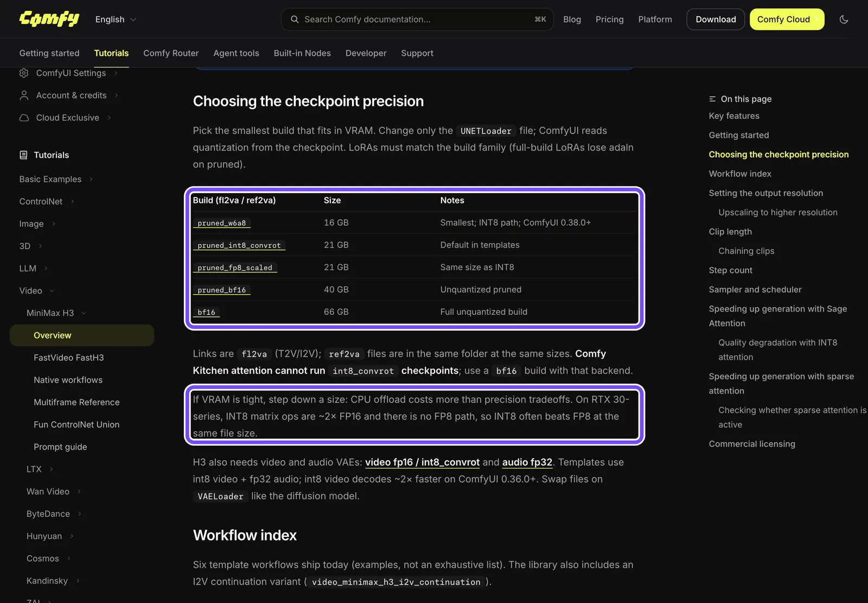Image resolution: width=868 pixels, height=603 pixels.
Task: Expand the Basic Examples section
Action: [x=56, y=179]
